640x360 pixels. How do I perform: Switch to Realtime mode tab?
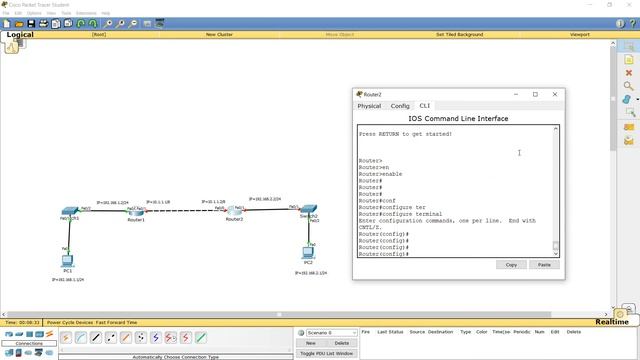pos(612,322)
